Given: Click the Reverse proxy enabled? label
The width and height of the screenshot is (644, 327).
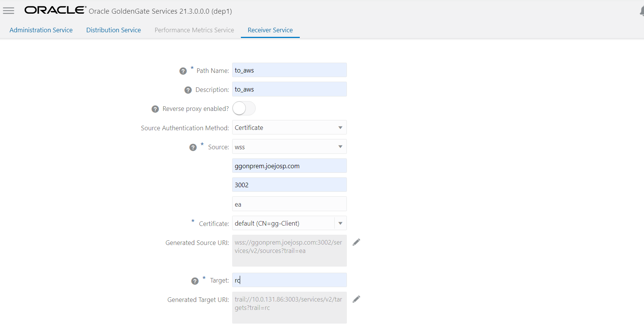Looking at the screenshot, I should (x=196, y=109).
